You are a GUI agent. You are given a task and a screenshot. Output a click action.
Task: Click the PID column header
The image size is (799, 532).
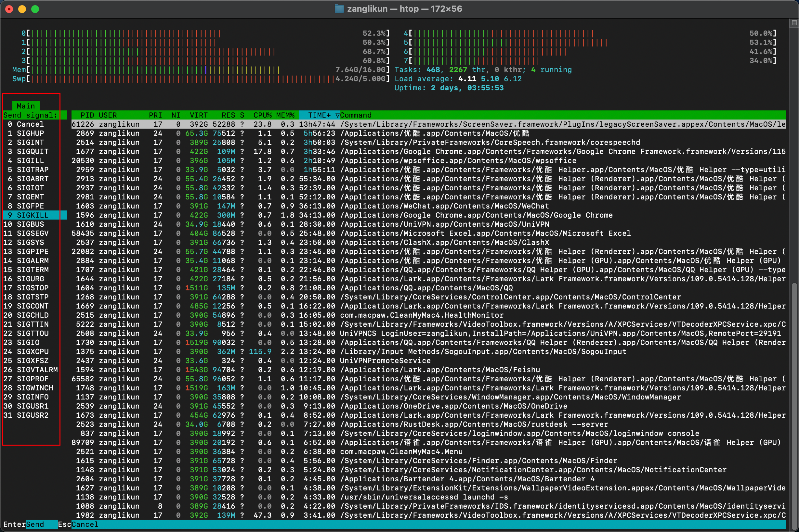(x=87, y=115)
